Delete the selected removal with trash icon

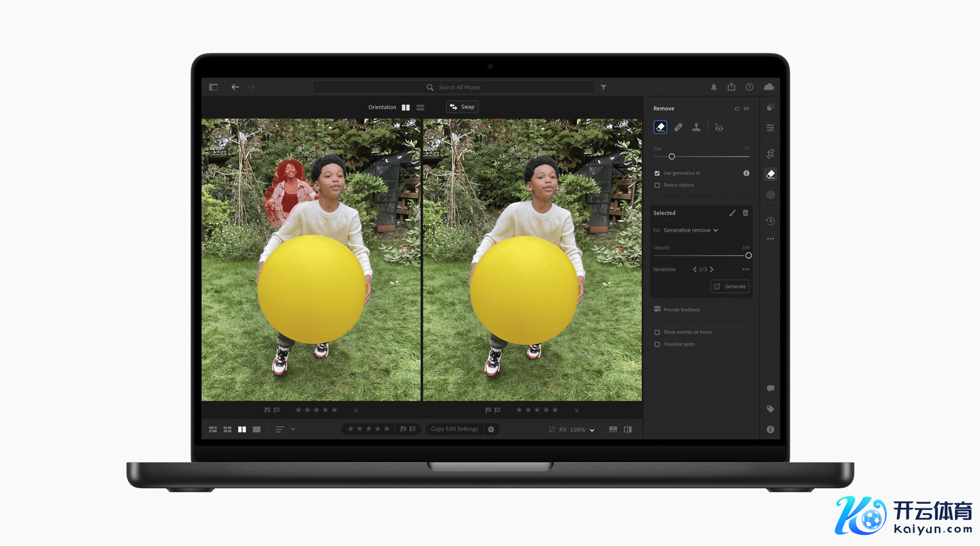point(745,213)
